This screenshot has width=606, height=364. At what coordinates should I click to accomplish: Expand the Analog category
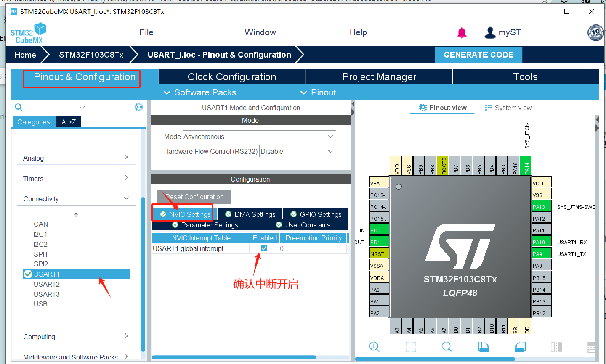[76, 158]
